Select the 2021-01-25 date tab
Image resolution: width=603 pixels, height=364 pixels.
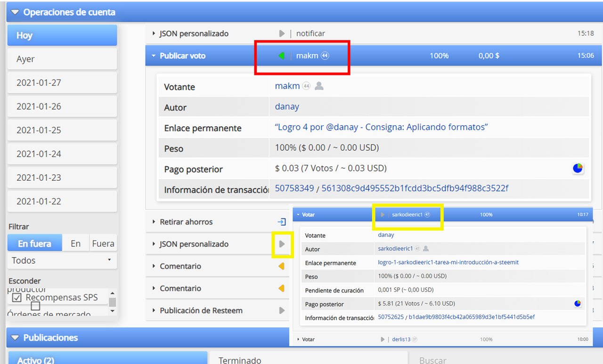(62, 130)
